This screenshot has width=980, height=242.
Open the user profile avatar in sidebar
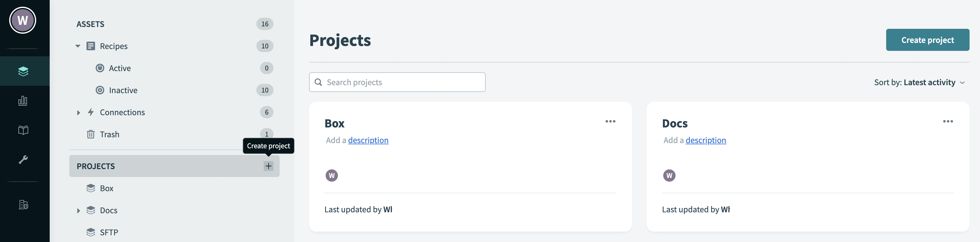pyautogui.click(x=23, y=21)
